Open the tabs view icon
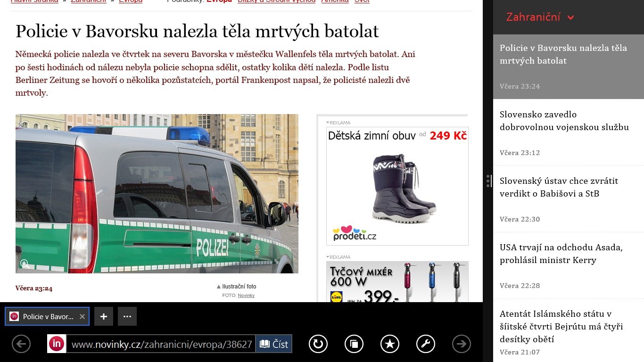 click(354, 344)
